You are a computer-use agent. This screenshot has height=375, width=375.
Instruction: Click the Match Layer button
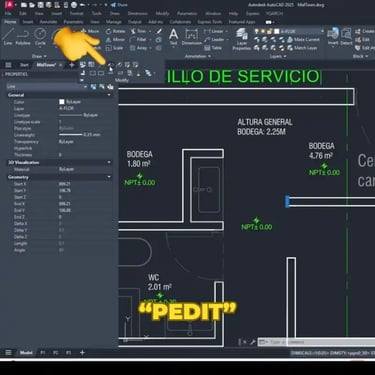[x=302, y=48]
